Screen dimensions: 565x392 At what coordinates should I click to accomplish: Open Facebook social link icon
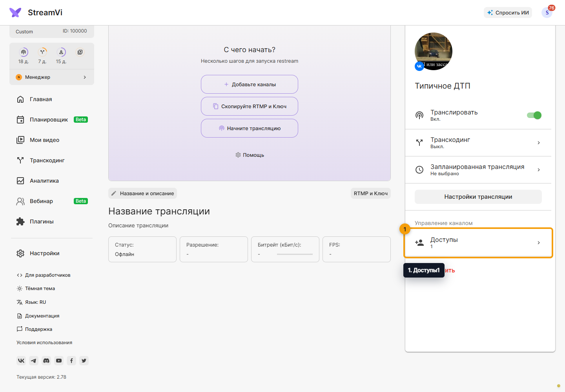[x=71, y=361]
